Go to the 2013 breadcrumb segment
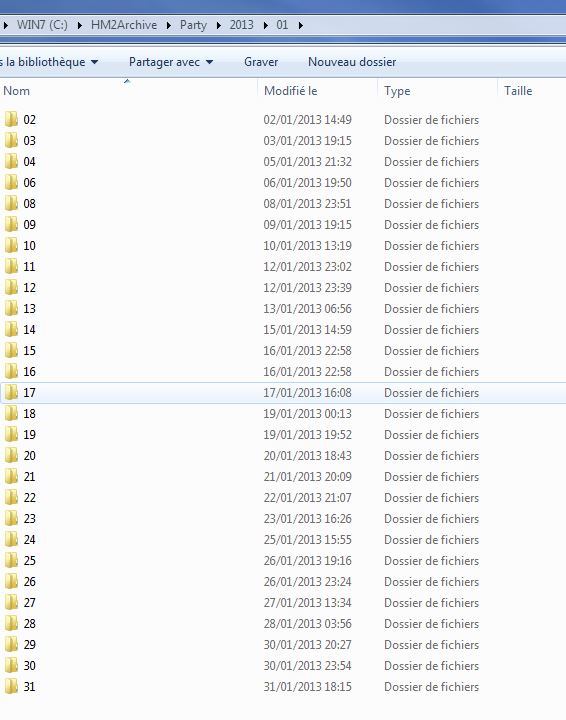This screenshot has width=566, height=720. [x=241, y=25]
